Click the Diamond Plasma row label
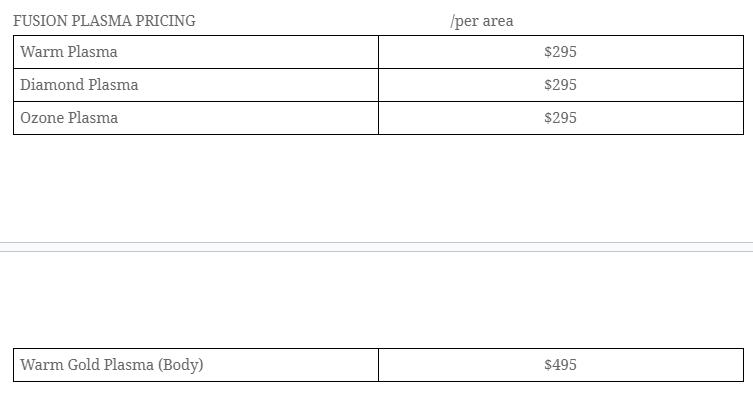The width and height of the screenshot is (753, 393). click(79, 85)
